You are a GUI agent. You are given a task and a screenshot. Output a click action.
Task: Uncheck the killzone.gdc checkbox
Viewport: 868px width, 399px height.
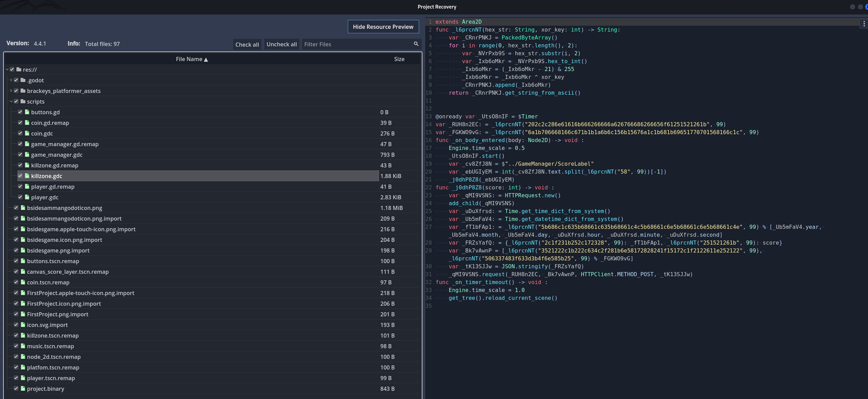click(x=20, y=176)
